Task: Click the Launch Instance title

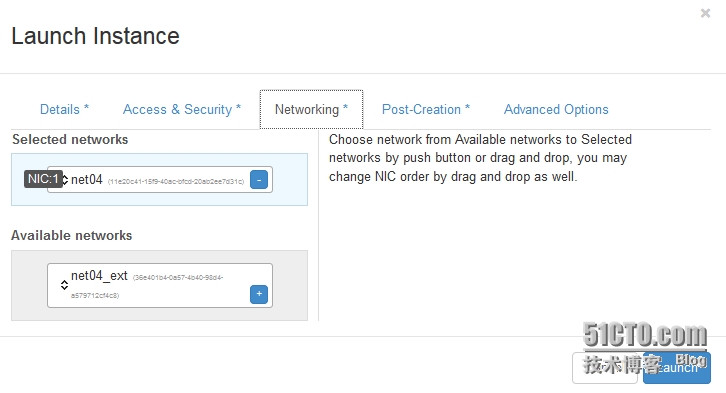Action: (x=95, y=36)
